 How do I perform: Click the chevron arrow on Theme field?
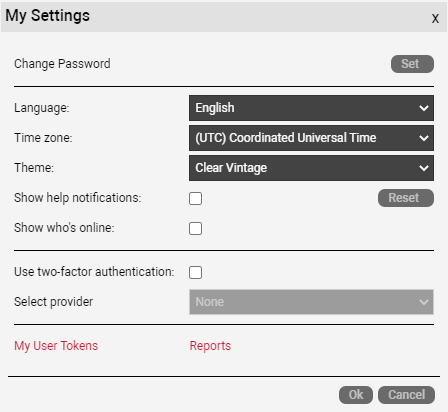coord(424,168)
